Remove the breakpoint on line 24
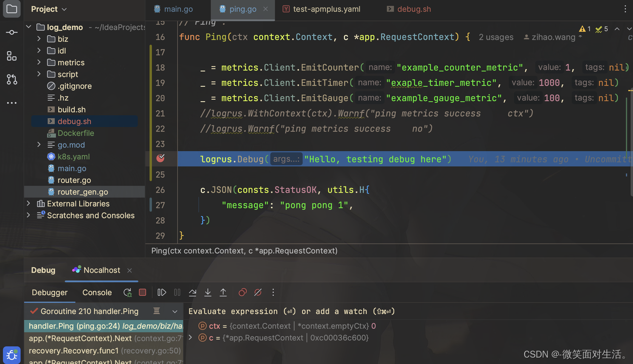The width and height of the screenshot is (633, 364). coord(160,159)
